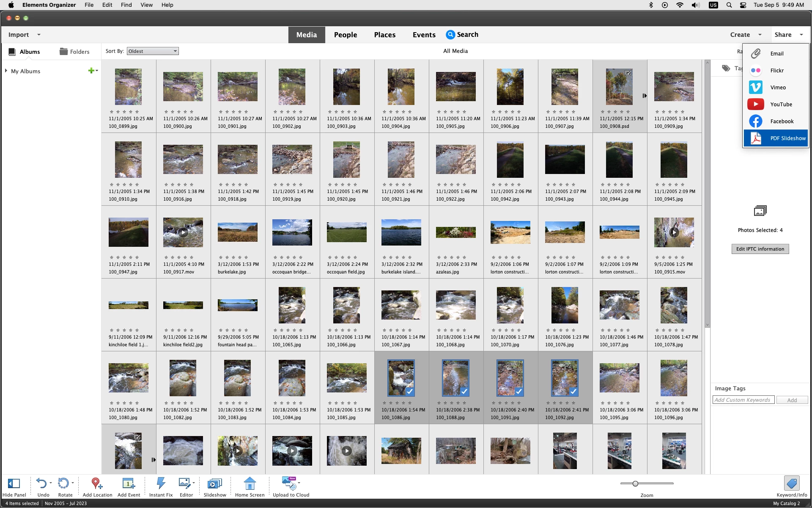Uncheck selection checkbox on 100_0088.jpg
Screen dimensions: 812x508
click(464, 392)
